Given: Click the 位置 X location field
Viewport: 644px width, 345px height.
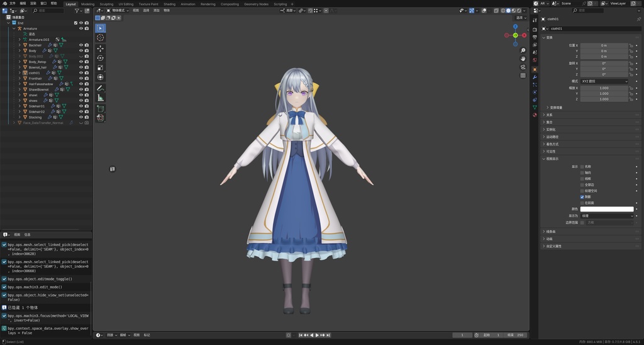Looking at the screenshot, I should (x=604, y=45).
